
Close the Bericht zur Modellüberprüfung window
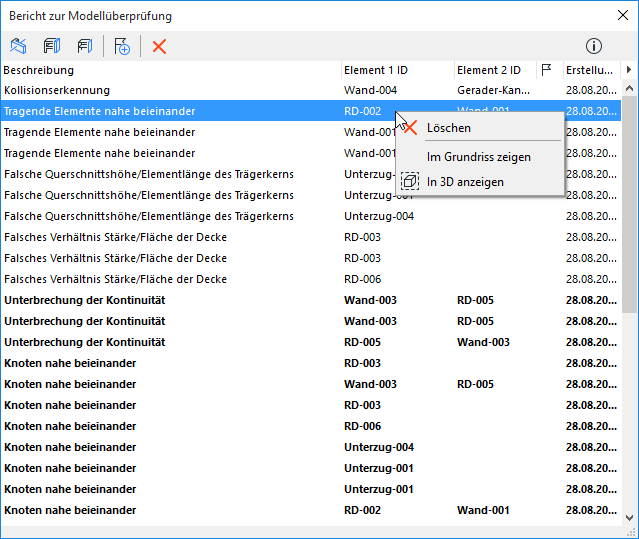click(x=622, y=16)
